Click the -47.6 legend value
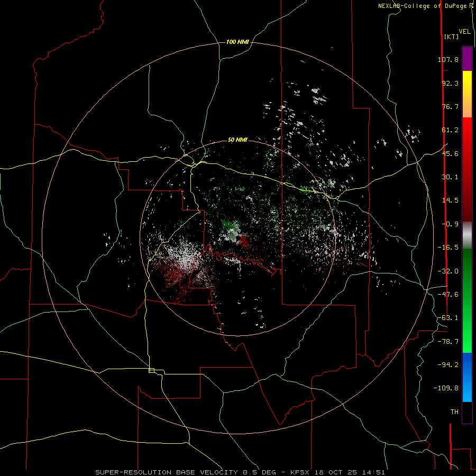This screenshot has height=476, width=476. (x=448, y=295)
